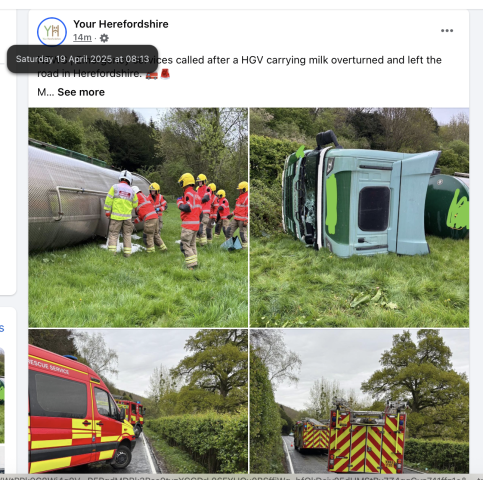Click the Your Herefordshire page name
Image resolution: width=483 pixels, height=480 pixels.
coord(121,24)
